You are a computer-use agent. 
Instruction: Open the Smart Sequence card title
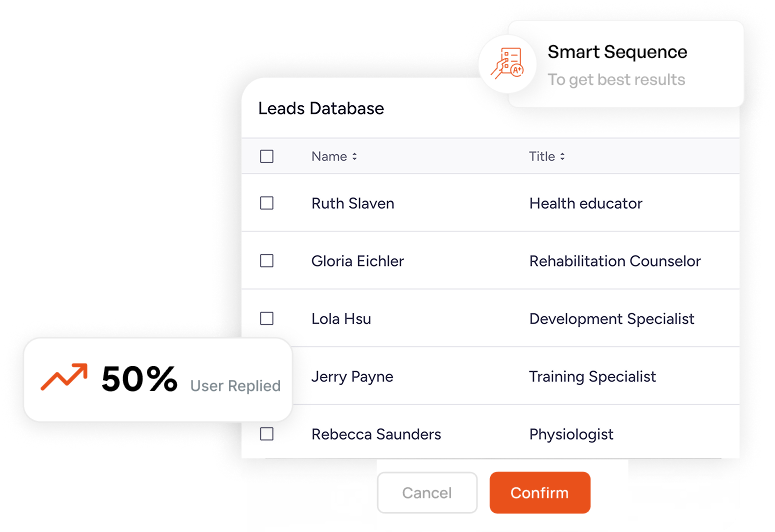click(617, 52)
